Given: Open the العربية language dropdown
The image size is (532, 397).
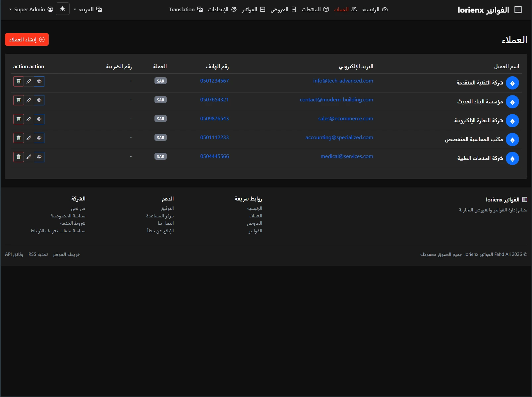Looking at the screenshot, I should [x=88, y=9].
